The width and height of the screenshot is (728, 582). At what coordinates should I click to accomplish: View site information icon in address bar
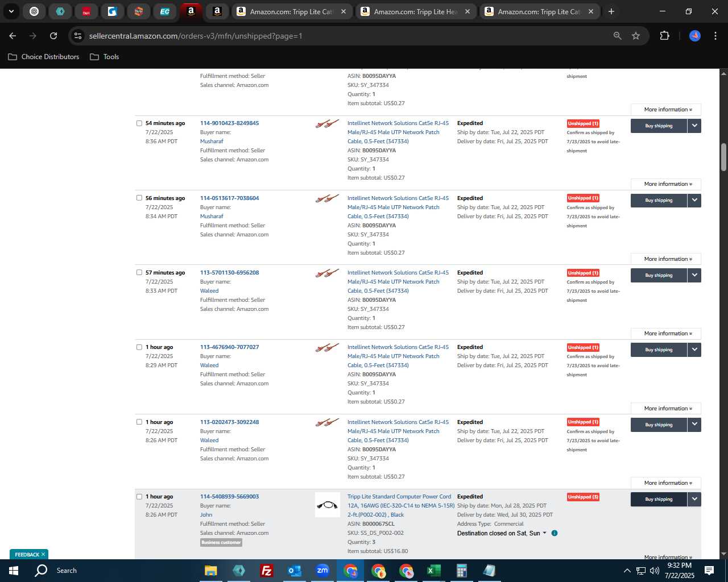click(x=78, y=36)
